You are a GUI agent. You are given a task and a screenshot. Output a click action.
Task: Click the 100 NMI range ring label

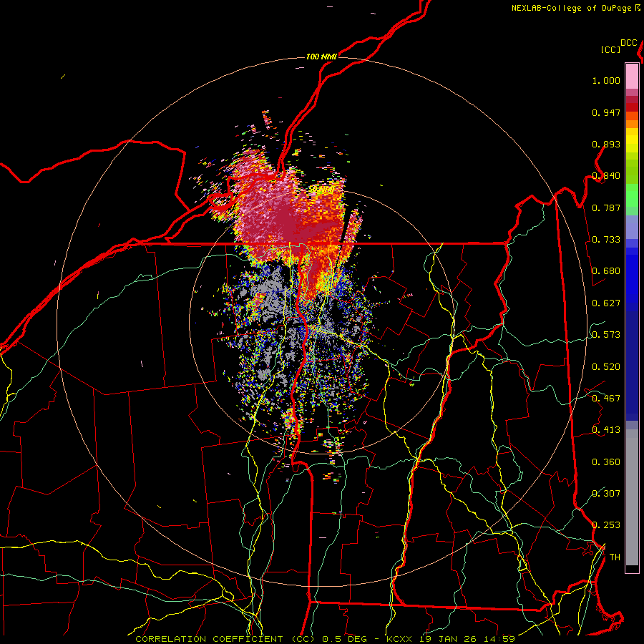pyautogui.click(x=321, y=57)
